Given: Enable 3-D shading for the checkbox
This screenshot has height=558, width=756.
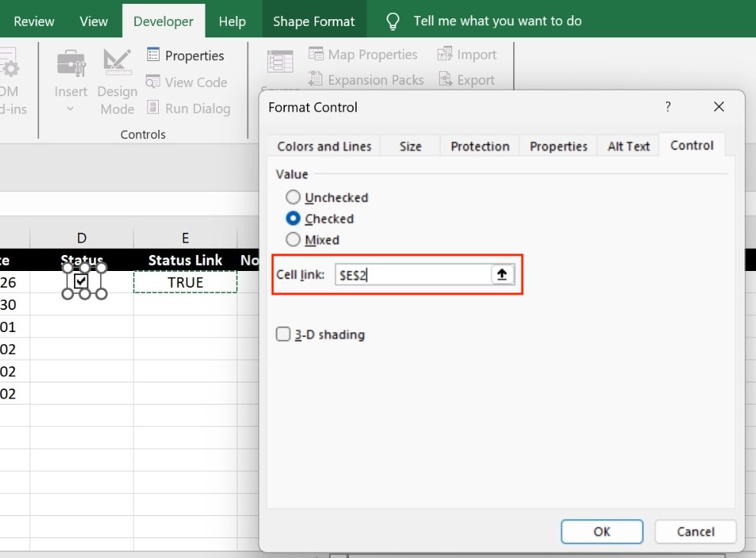Looking at the screenshot, I should [283, 334].
